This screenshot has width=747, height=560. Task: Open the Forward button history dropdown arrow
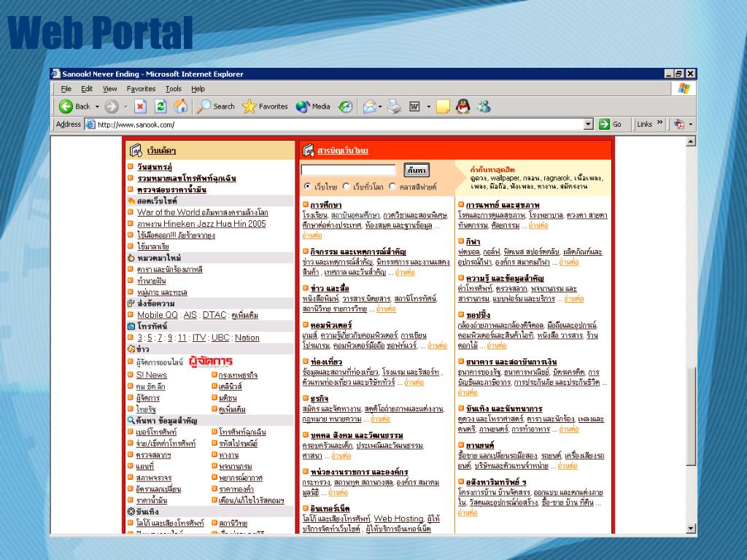click(x=125, y=106)
